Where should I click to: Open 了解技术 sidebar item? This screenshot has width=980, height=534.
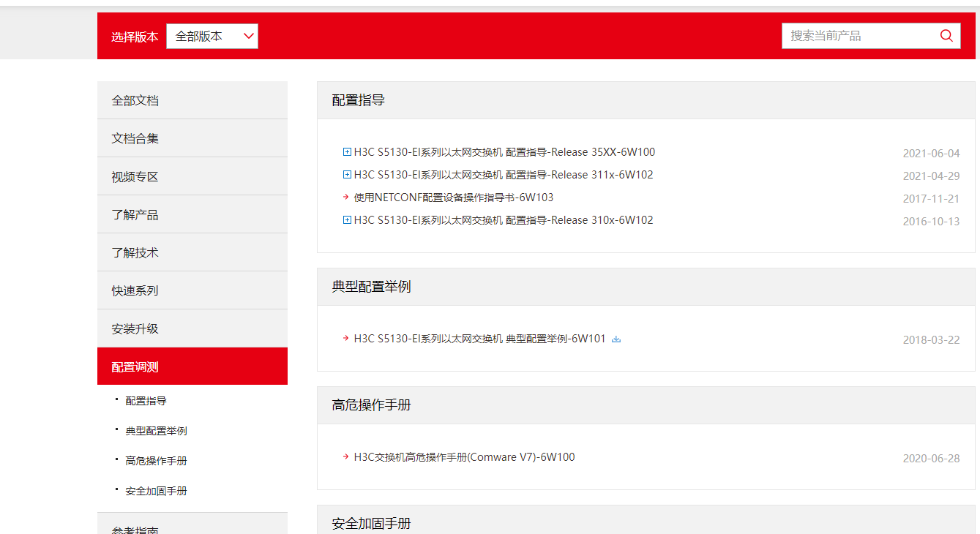click(x=192, y=252)
